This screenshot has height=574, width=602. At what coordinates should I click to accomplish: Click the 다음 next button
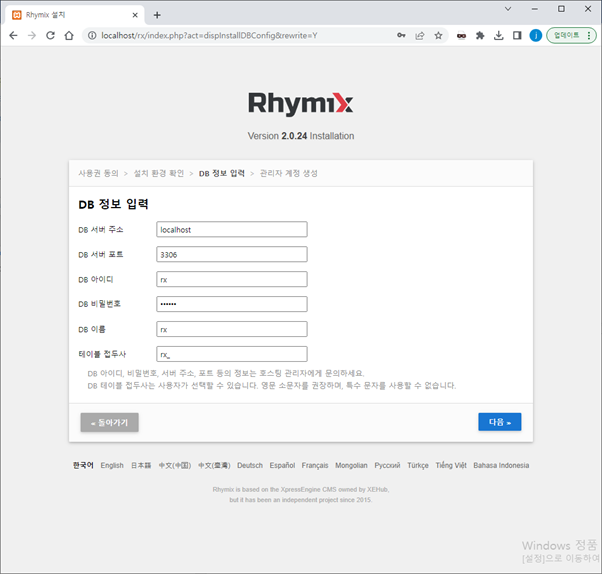coord(499,422)
